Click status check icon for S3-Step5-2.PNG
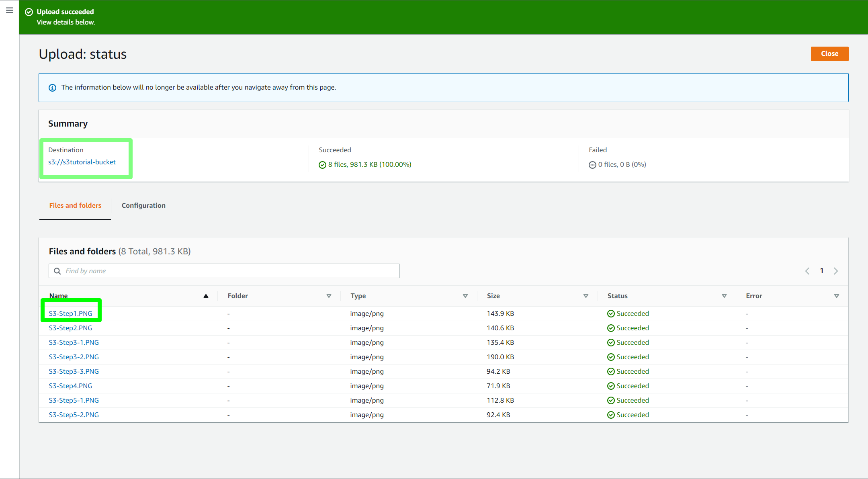Viewport: 868px width, 479px height. tap(611, 415)
